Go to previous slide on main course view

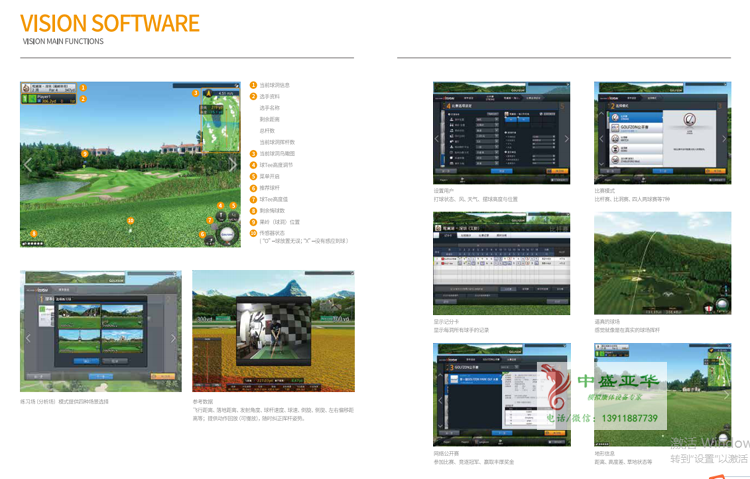[x=28, y=165]
